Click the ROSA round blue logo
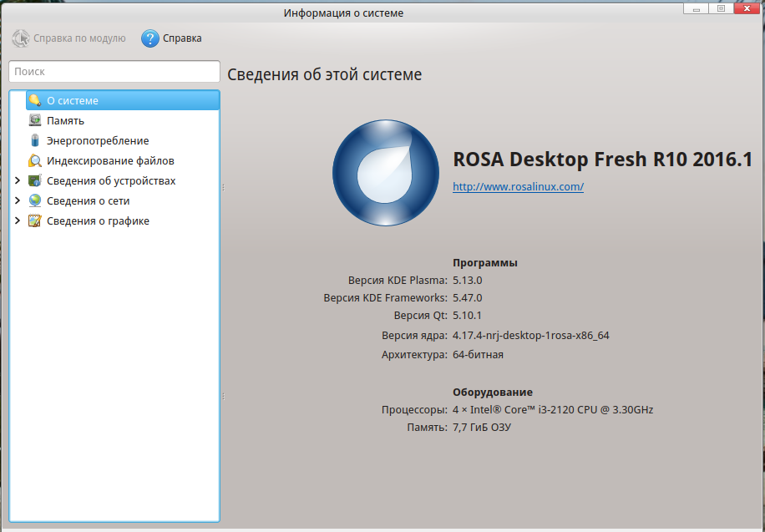The height and width of the screenshot is (532, 765). point(385,173)
